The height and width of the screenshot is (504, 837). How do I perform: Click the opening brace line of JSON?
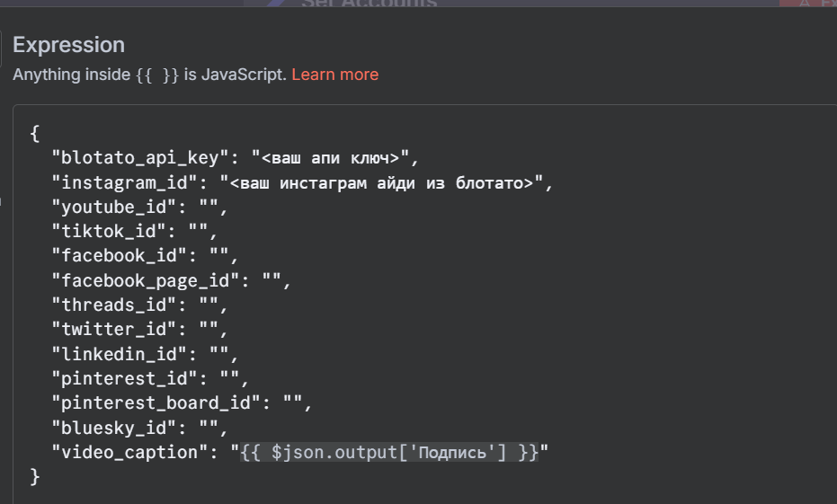pyautogui.click(x=35, y=133)
